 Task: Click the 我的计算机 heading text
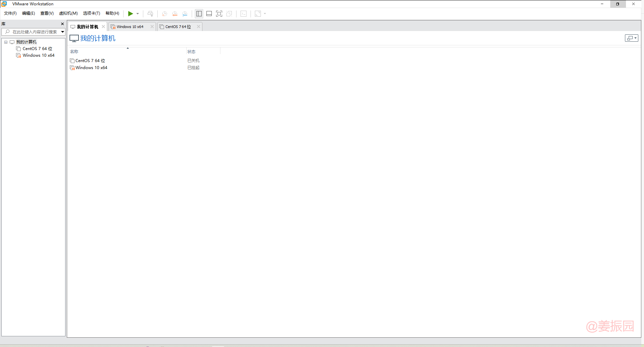pos(98,38)
